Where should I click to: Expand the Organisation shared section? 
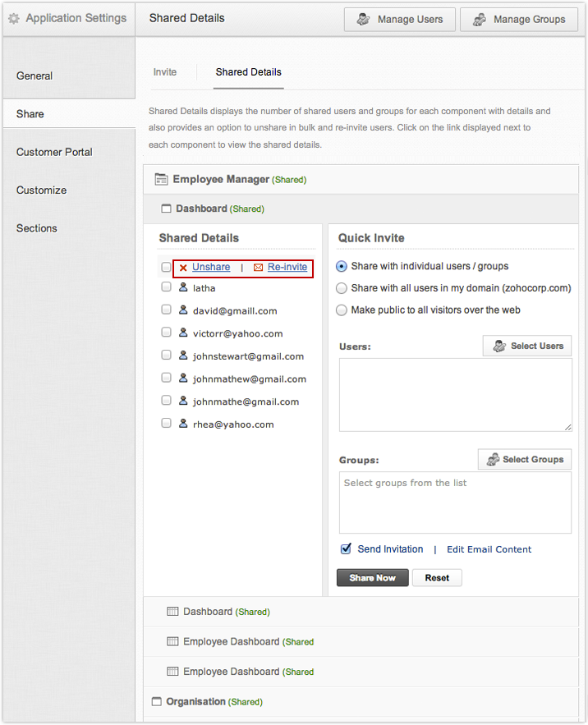click(195, 702)
